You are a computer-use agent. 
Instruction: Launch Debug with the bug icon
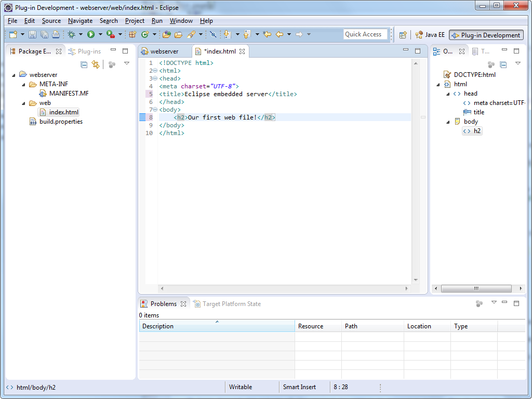(x=72, y=34)
